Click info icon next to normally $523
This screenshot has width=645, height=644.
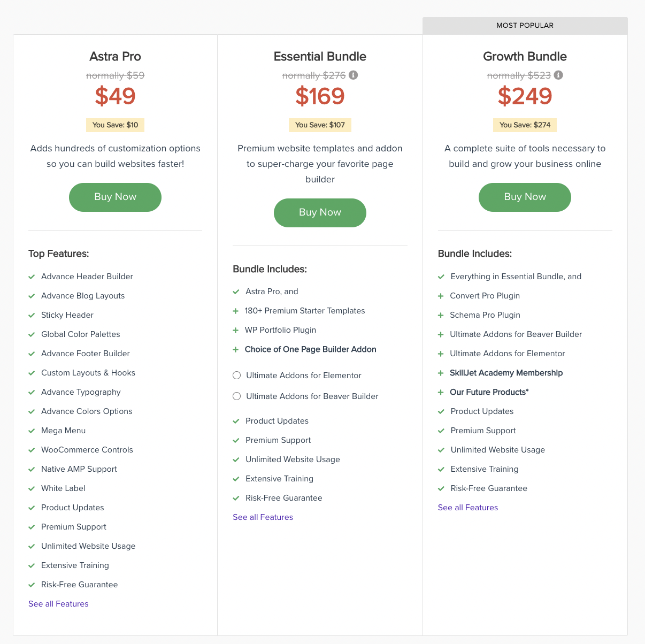[x=558, y=75]
